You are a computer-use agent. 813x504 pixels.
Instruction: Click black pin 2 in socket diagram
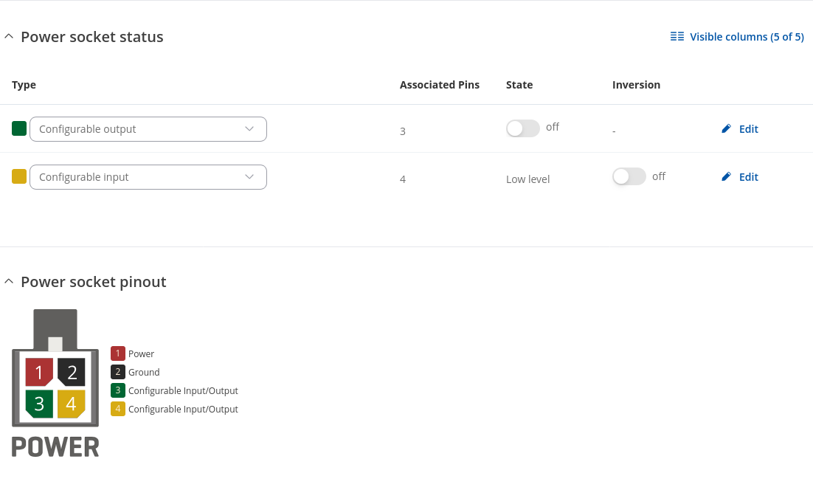pyautogui.click(x=72, y=371)
